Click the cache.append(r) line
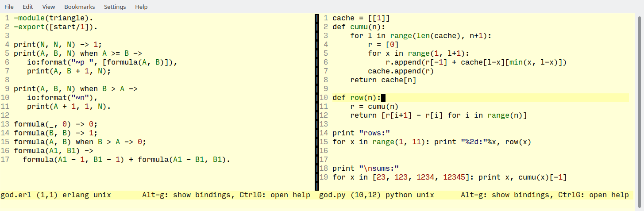Image resolution: width=644 pixels, height=211 pixels. pos(401,71)
